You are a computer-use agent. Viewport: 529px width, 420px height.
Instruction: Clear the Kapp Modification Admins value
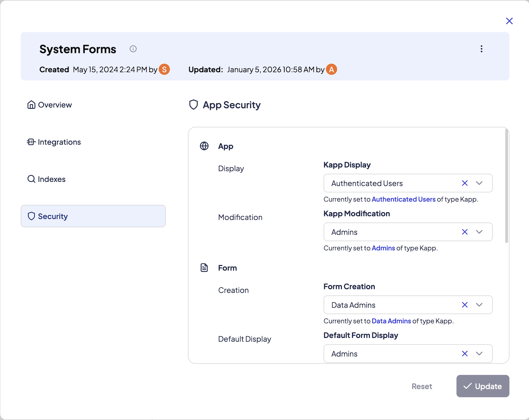[465, 232]
